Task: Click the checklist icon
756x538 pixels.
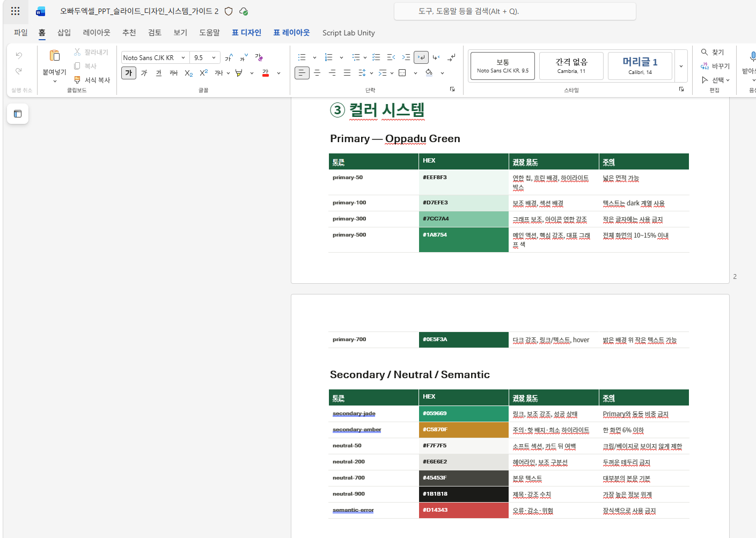Action: [x=376, y=57]
